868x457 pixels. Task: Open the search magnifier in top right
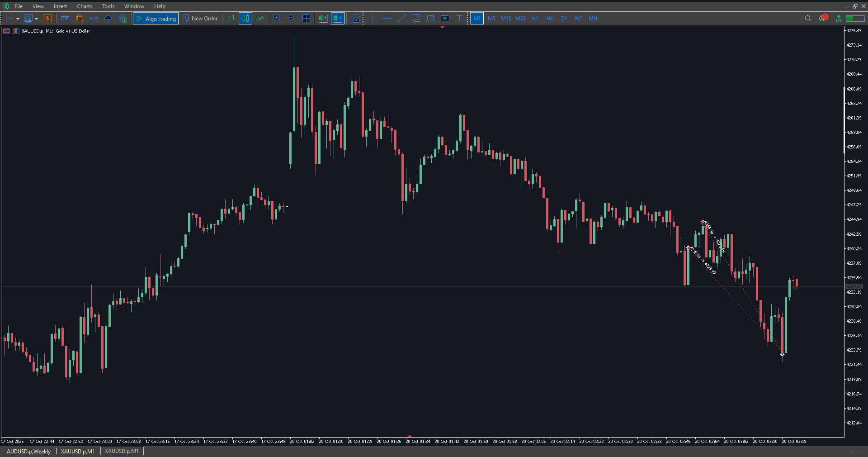(808, 19)
